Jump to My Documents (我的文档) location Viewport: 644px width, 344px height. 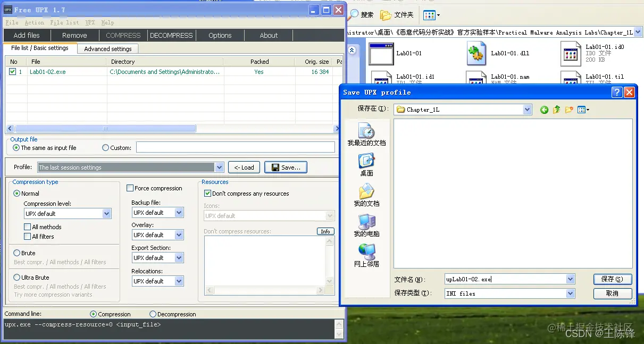point(366,195)
